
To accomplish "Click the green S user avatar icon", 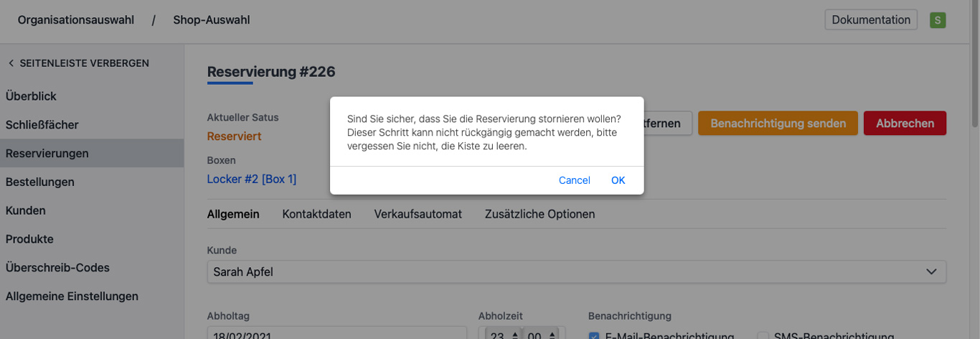I will (x=937, y=20).
